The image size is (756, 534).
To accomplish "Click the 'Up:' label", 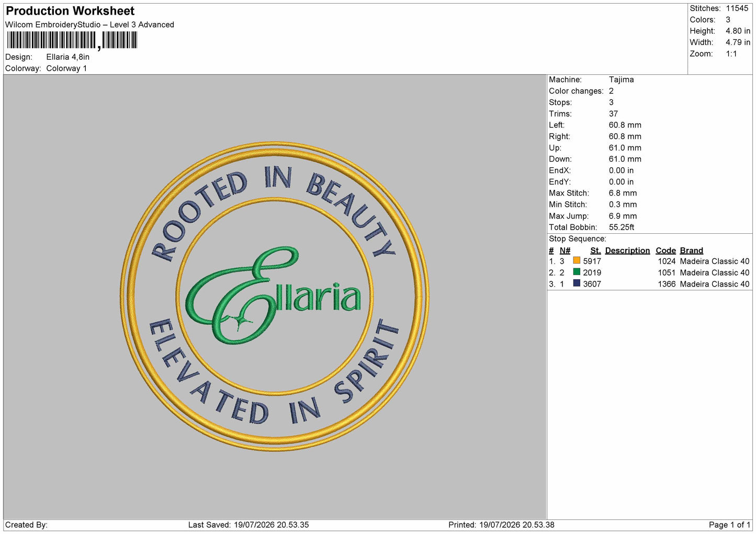I will pos(555,148).
